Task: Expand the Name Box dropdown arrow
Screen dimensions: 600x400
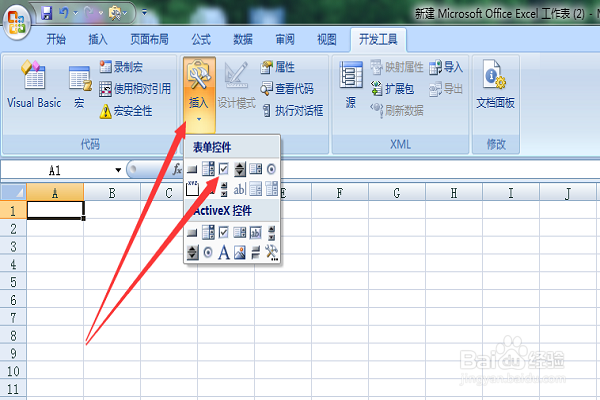Action: [118, 170]
